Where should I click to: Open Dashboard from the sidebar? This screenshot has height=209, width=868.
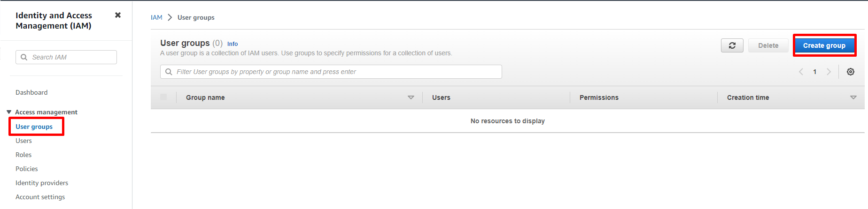[31, 92]
